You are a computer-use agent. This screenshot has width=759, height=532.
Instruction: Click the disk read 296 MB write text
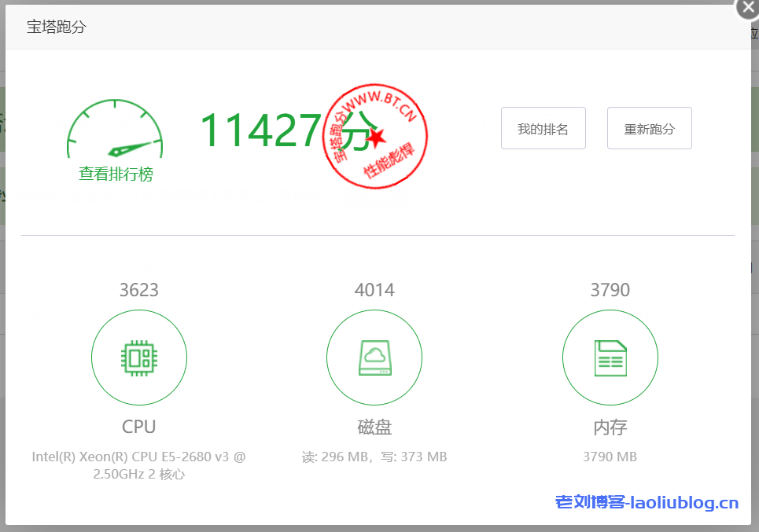click(x=374, y=457)
